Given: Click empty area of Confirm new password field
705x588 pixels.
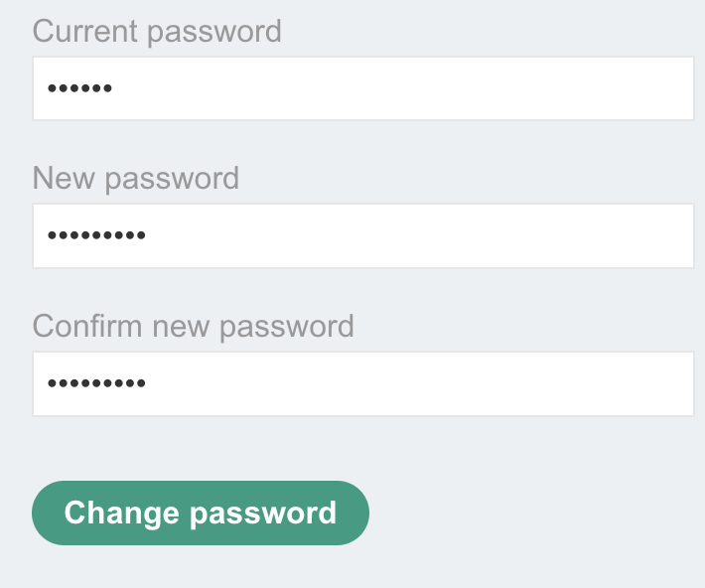Looking at the screenshot, I should click(447, 383).
